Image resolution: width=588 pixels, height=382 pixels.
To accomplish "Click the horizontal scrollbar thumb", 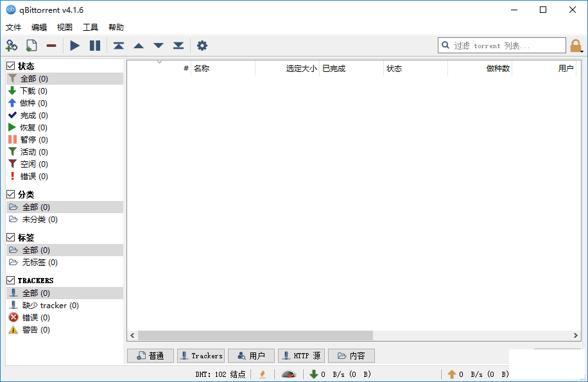I will click(255, 336).
